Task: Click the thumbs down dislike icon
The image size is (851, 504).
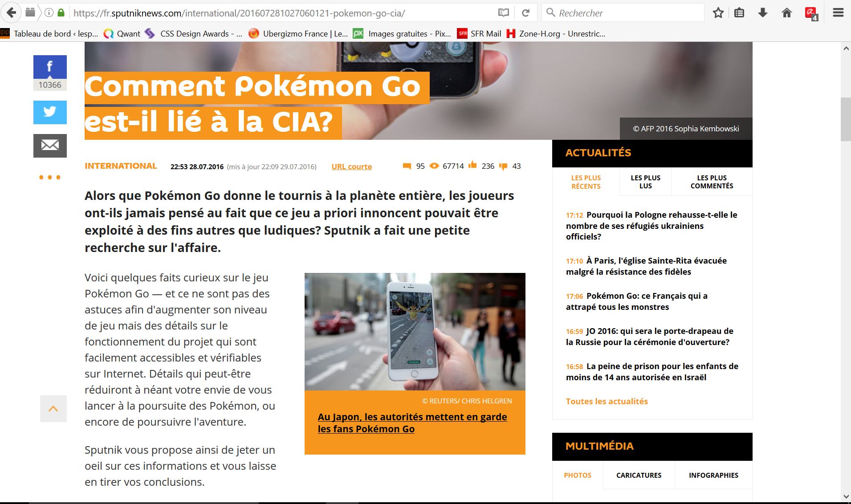Action: [x=503, y=166]
